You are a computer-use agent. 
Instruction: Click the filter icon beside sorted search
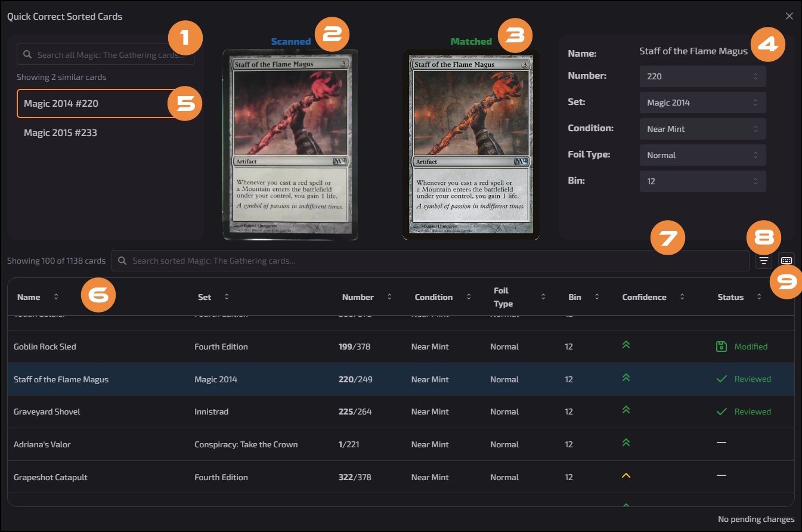[x=763, y=261]
